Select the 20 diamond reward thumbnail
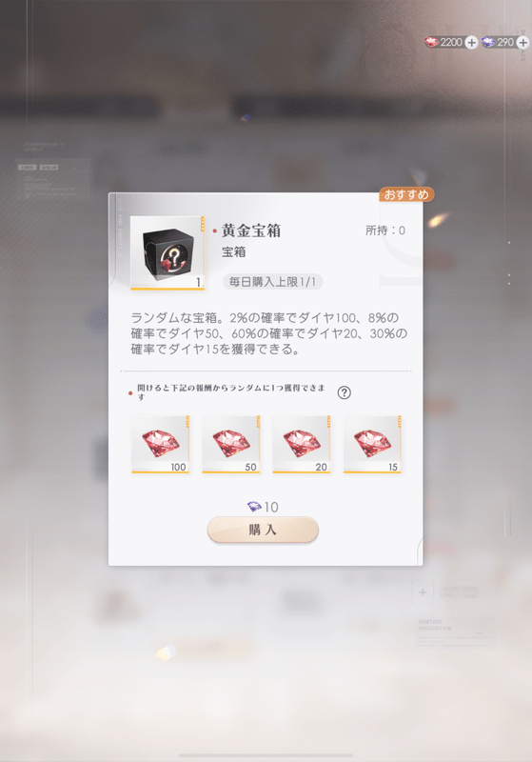 302,444
